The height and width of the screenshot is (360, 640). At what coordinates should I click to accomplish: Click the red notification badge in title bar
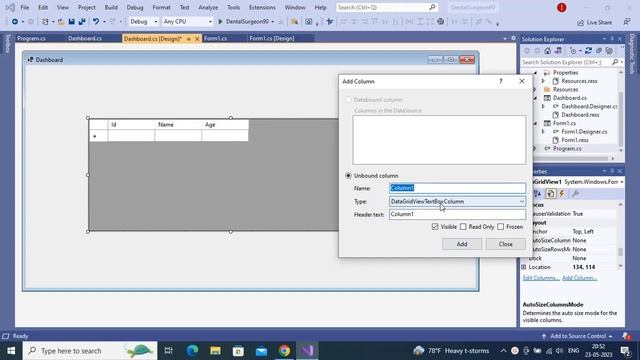562,7
